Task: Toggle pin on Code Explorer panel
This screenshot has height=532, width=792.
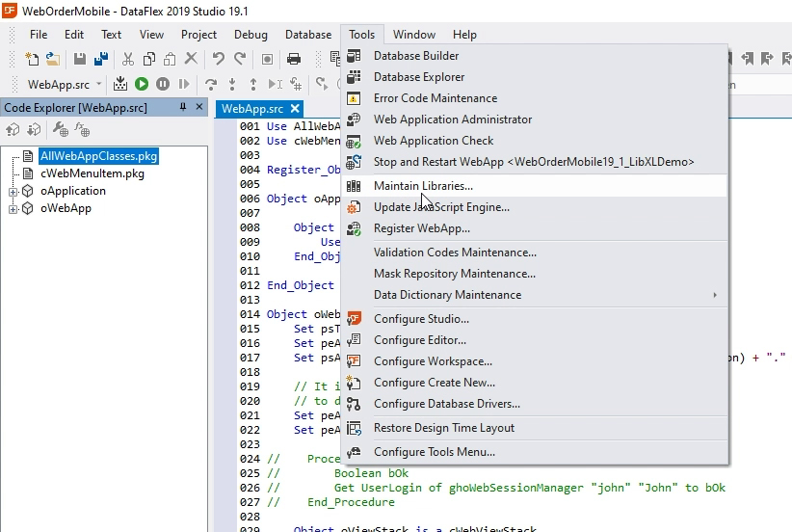Action: coord(182,107)
